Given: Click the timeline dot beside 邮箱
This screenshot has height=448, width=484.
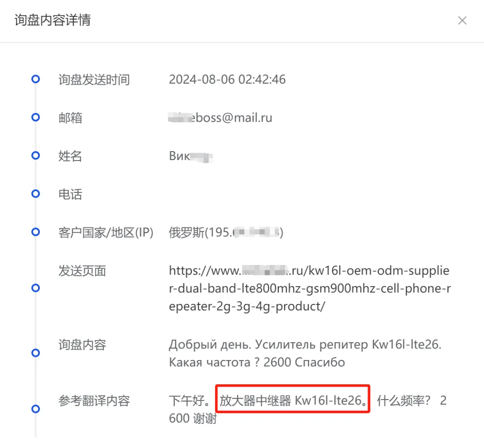Looking at the screenshot, I should click(x=36, y=117).
